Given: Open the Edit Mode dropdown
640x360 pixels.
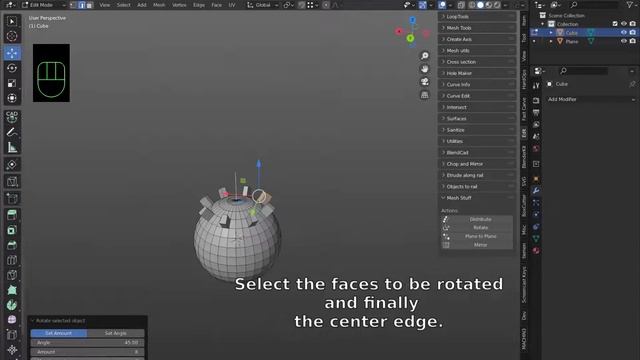Looking at the screenshot, I should (43, 5).
